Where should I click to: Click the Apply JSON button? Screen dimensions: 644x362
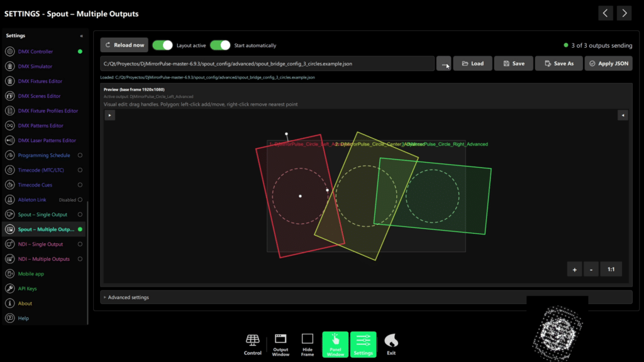pos(609,63)
